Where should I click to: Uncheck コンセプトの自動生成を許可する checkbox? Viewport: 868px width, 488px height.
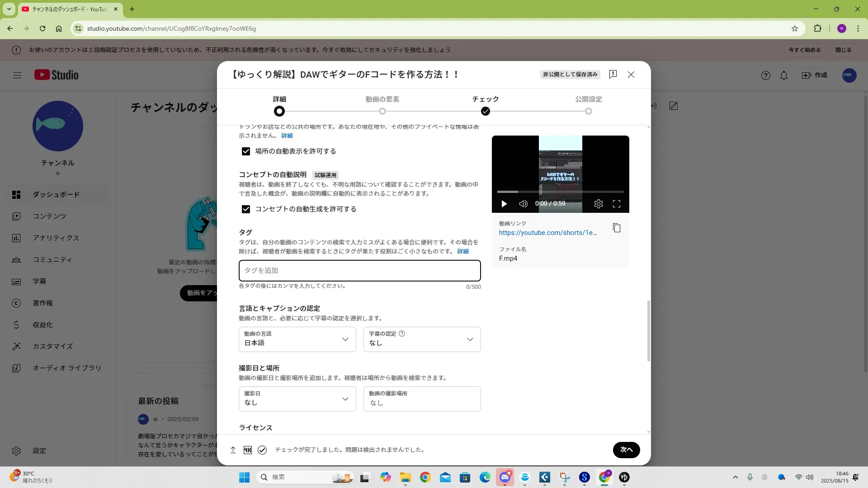[x=246, y=209]
